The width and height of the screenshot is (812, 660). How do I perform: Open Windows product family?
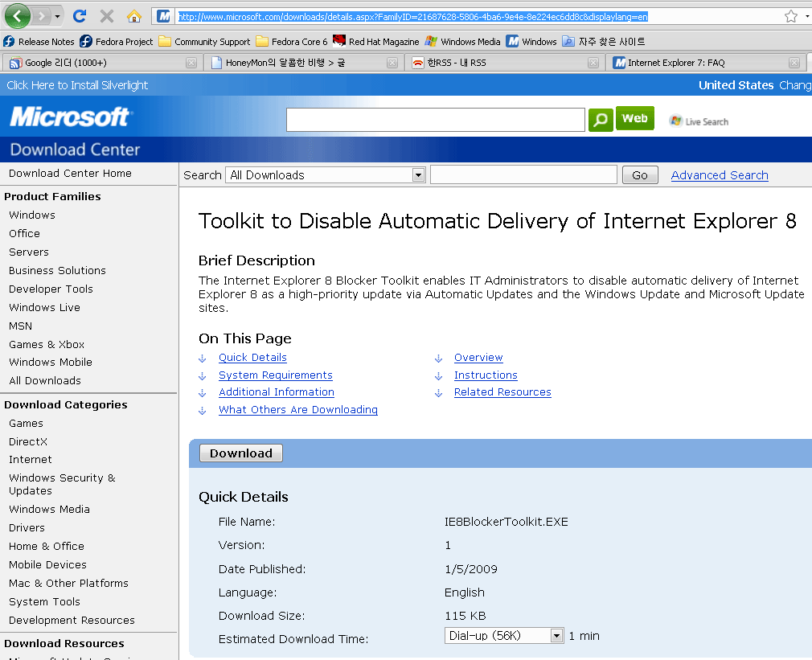point(31,215)
